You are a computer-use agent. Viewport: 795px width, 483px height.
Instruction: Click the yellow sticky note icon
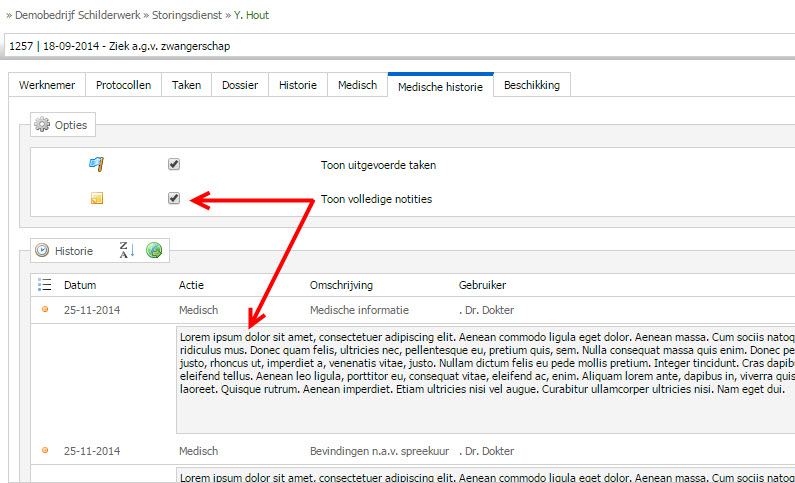pyautogui.click(x=97, y=198)
